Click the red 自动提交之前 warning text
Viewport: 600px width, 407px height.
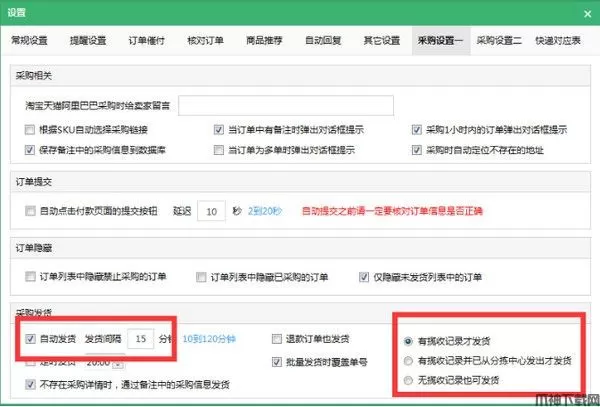[x=392, y=211]
